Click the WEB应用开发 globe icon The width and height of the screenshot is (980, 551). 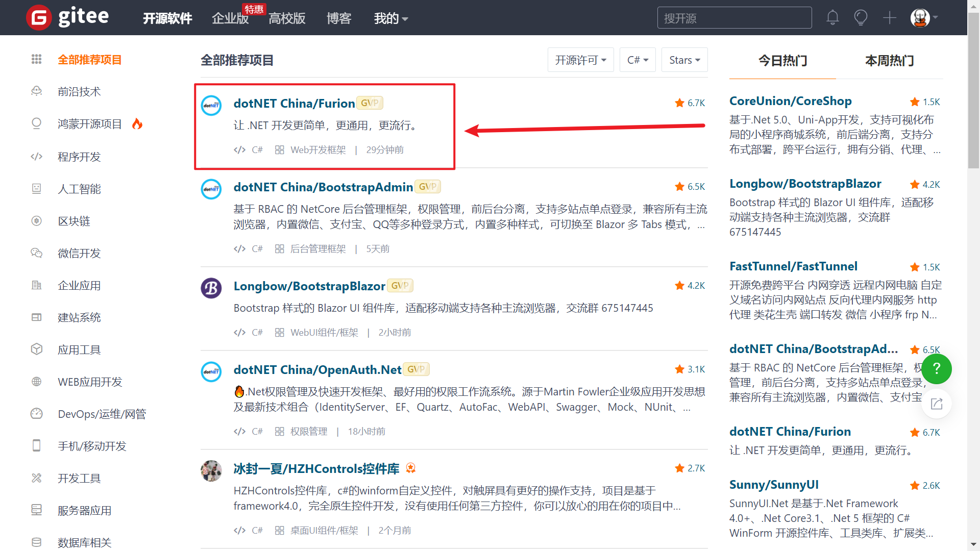point(36,381)
